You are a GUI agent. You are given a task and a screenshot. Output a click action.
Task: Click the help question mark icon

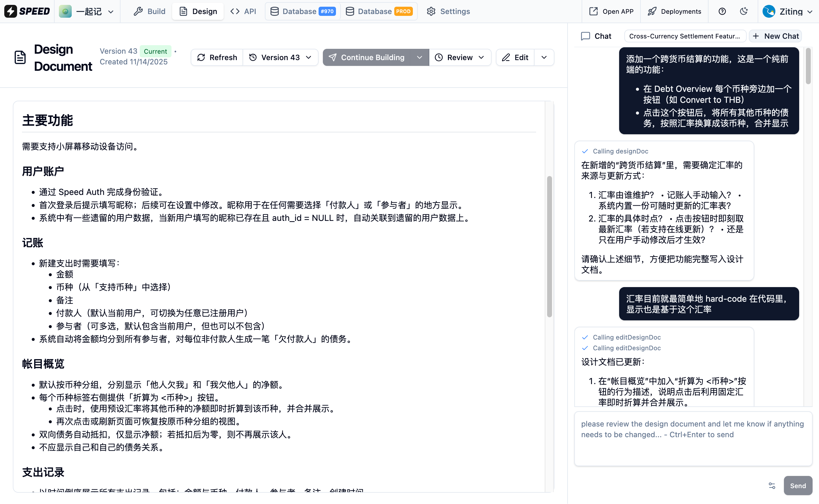point(722,11)
